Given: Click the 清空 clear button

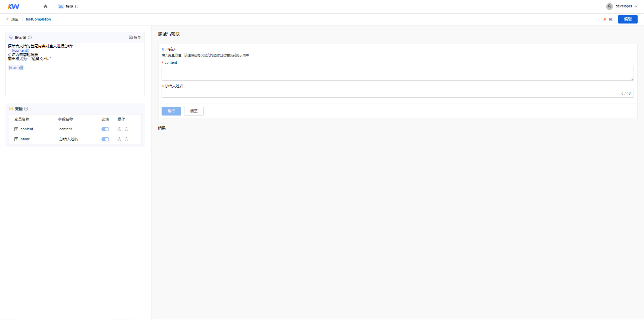Looking at the screenshot, I should click(194, 111).
